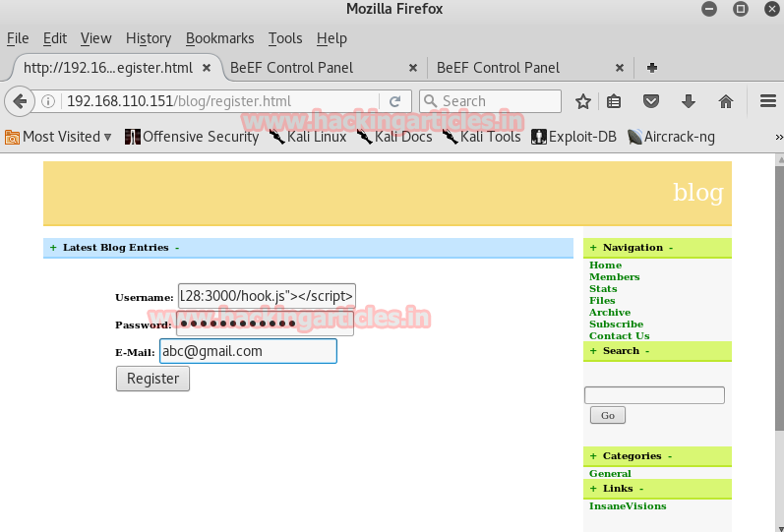Open the Home navigation link
The width and height of the screenshot is (784, 532).
[x=605, y=265]
